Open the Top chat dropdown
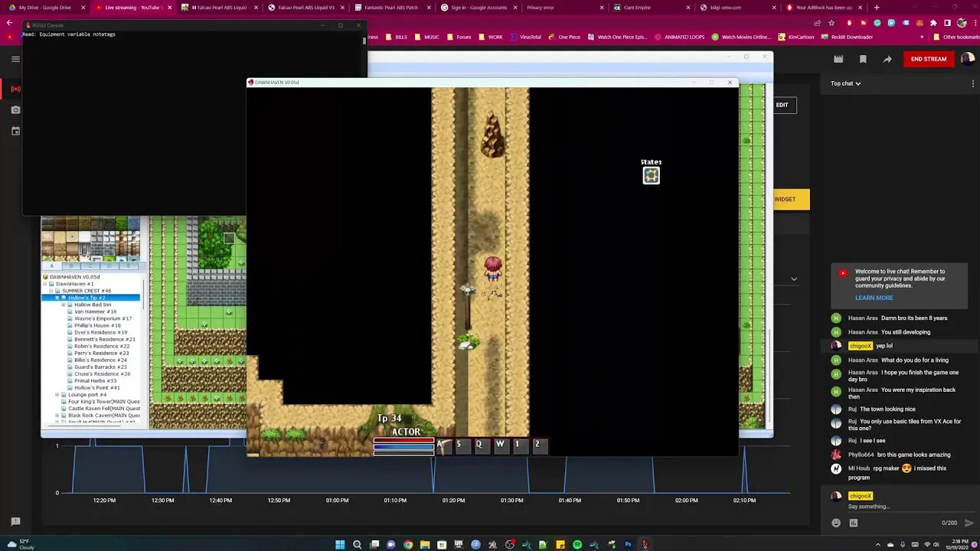This screenshot has height=551, width=980. point(846,83)
